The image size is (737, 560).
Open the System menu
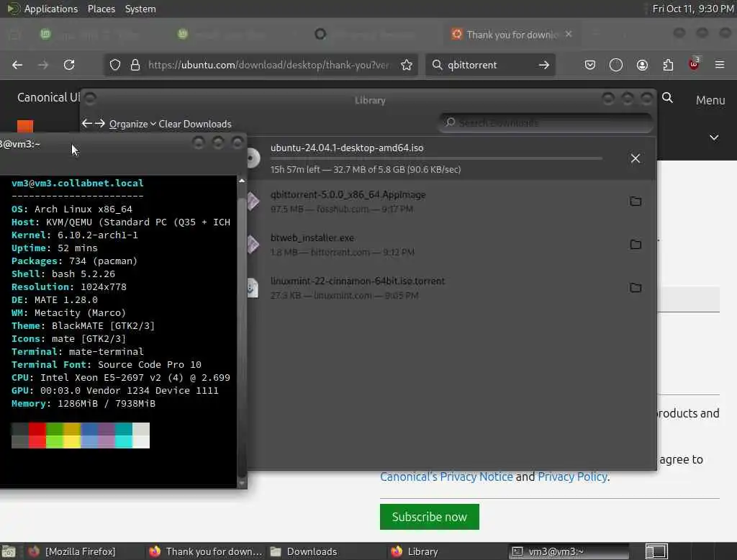coord(140,9)
